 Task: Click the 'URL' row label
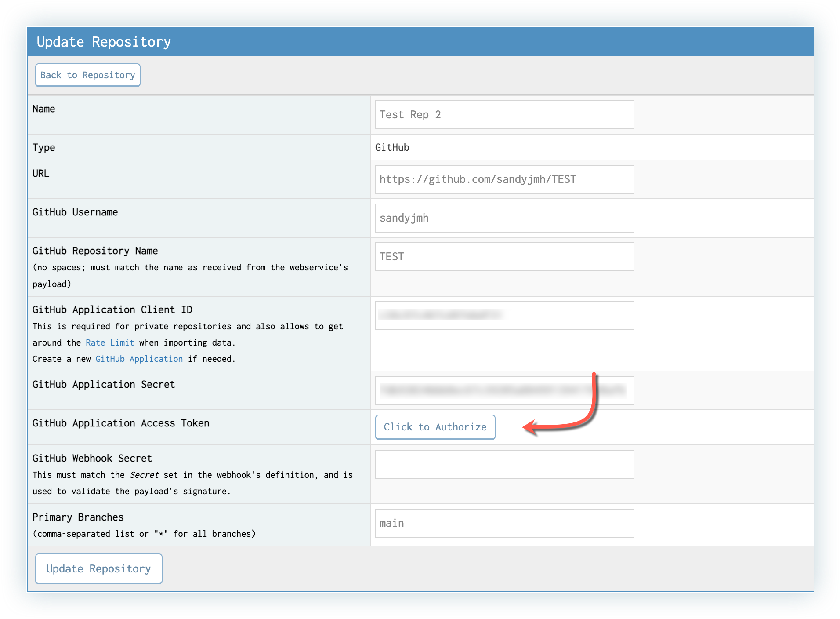click(41, 173)
